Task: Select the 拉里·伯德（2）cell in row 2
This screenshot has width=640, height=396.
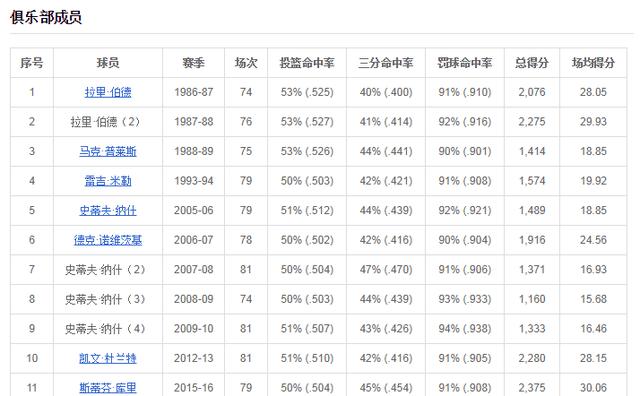Action: [x=108, y=122]
